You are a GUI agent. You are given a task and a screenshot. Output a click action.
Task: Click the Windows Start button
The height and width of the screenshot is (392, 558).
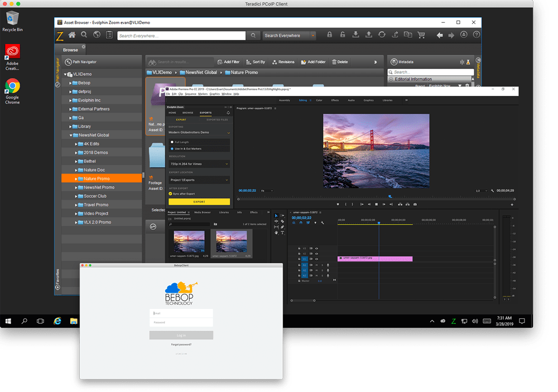[8, 321]
